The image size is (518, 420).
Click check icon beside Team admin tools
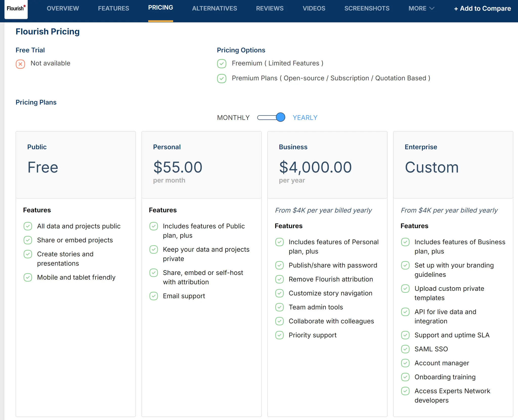[279, 307]
